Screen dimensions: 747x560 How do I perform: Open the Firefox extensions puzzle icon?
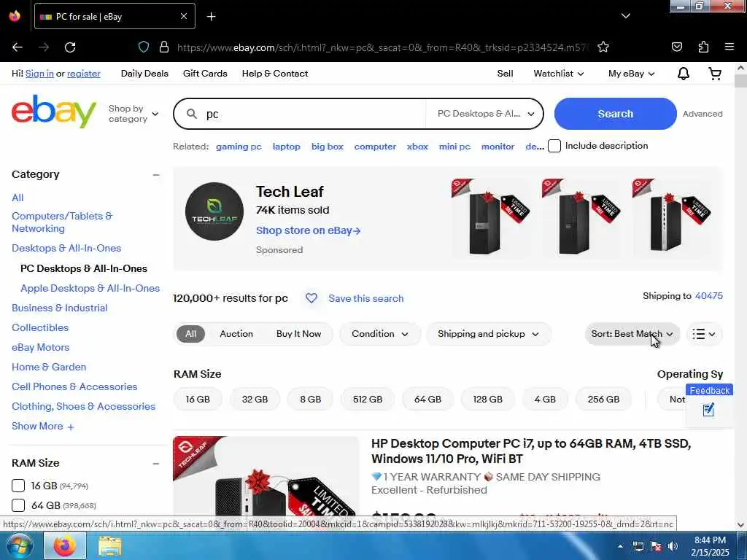click(703, 47)
